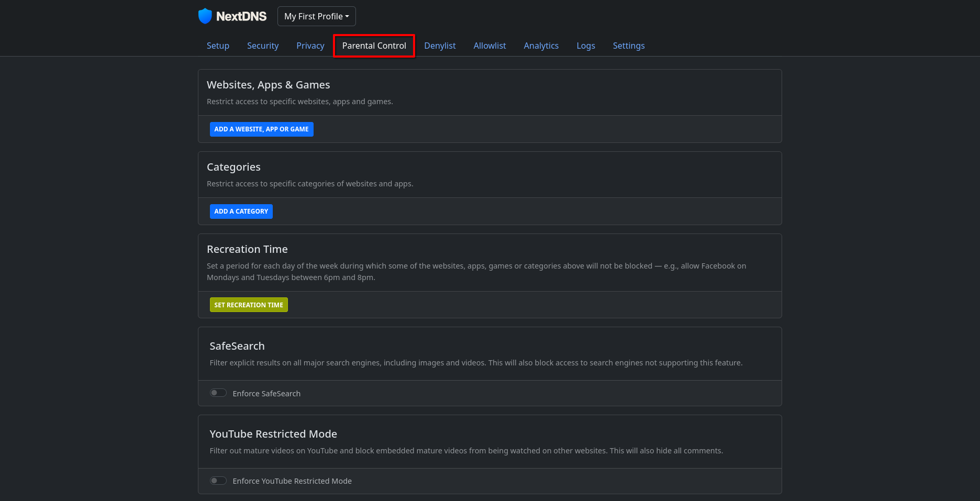The image size is (980, 501).
Task: Click the Add a Category button
Action: tap(241, 211)
